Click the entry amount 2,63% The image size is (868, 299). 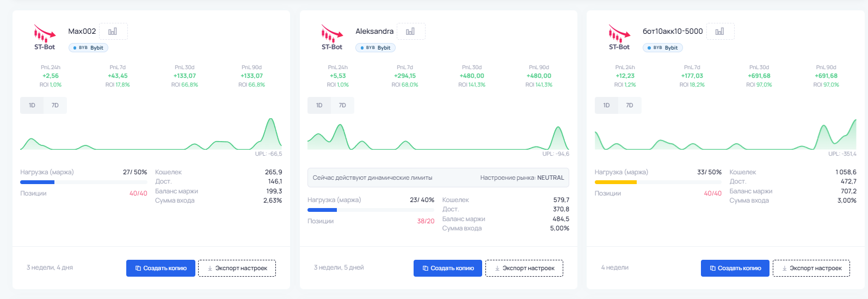pos(273,200)
